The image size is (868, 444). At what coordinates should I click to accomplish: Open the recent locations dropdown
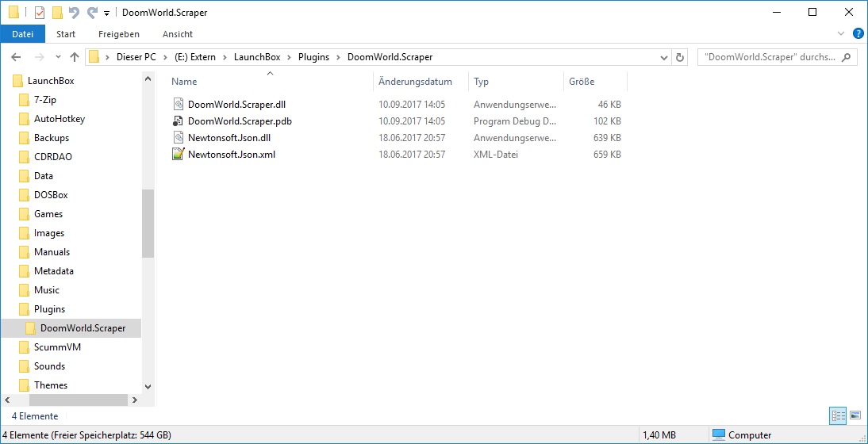(x=58, y=57)
